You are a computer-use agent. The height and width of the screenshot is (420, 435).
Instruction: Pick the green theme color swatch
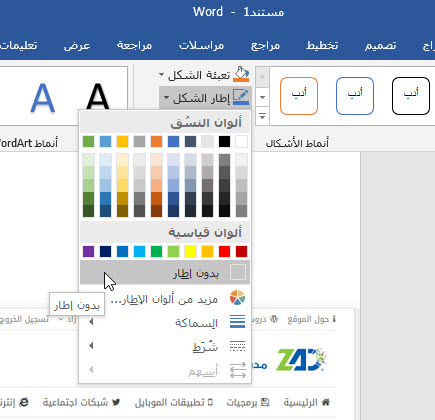(x=88, y=142)
